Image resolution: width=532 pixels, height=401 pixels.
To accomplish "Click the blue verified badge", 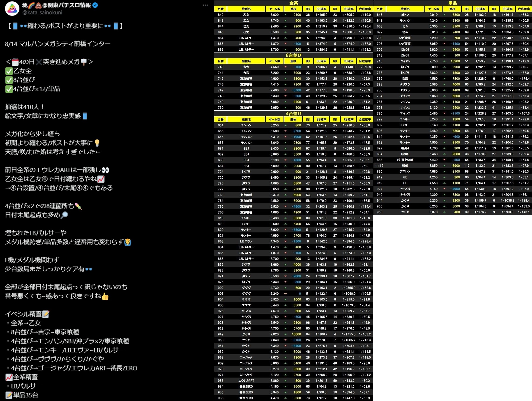I will click(x=95, y=5).
